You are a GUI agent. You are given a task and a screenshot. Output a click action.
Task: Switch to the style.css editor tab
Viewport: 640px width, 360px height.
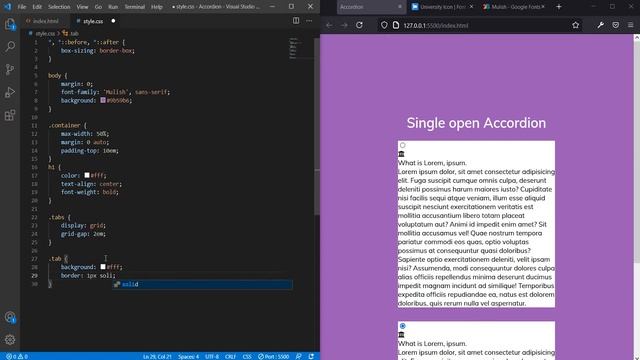point(96,21)
